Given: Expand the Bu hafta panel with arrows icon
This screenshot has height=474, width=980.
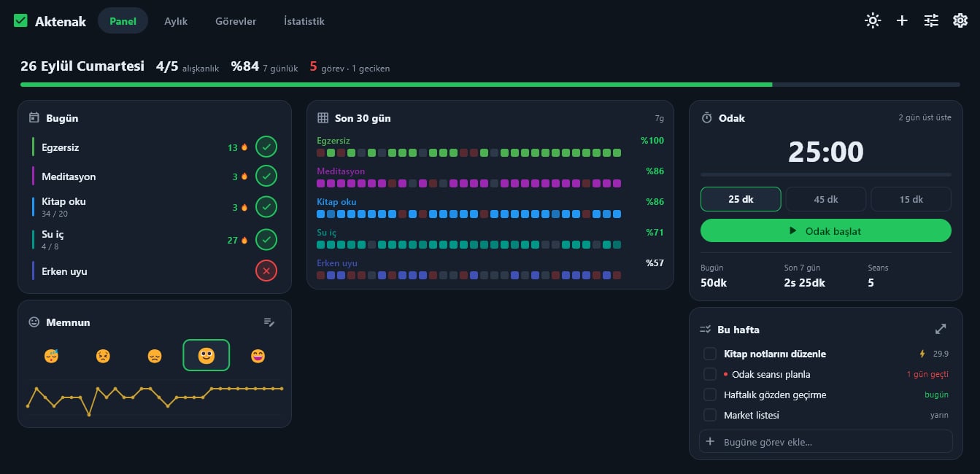Looking at the screenshot, I should (x=941, y=330).
